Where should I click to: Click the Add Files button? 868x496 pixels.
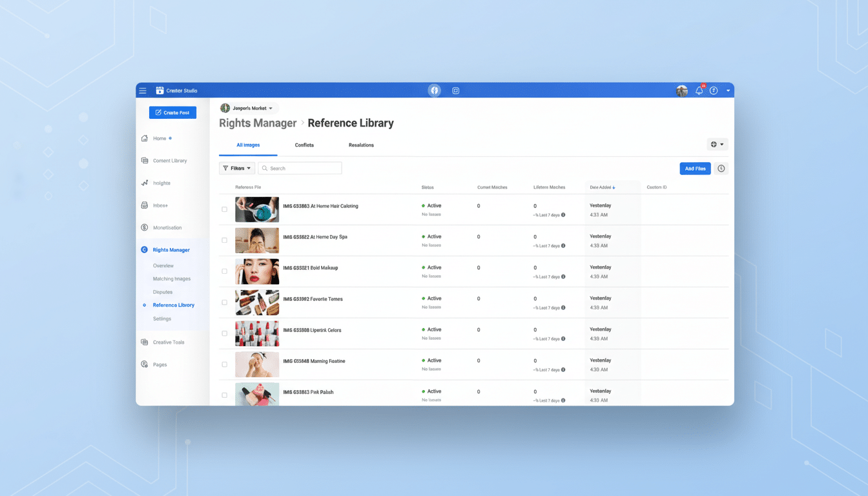(695, 168)
